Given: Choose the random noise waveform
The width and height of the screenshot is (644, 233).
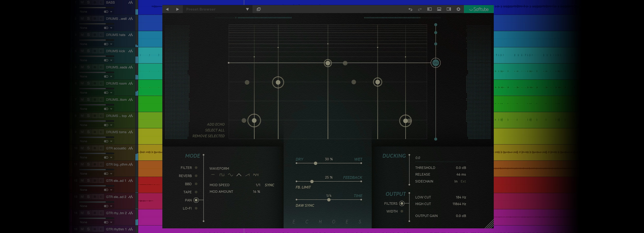Looking at the screenshot, I should coord(256,175).
